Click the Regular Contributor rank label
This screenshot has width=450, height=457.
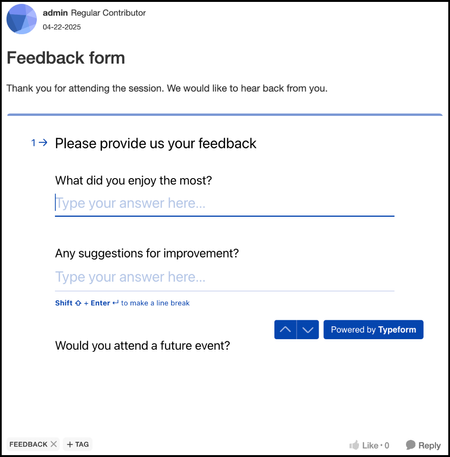click(108, 13)
